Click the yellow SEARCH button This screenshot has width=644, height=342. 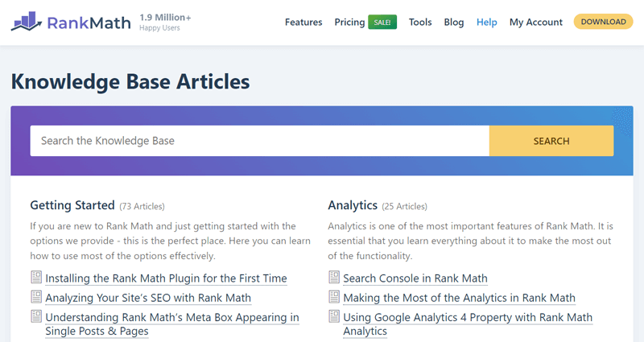(551, 141)
